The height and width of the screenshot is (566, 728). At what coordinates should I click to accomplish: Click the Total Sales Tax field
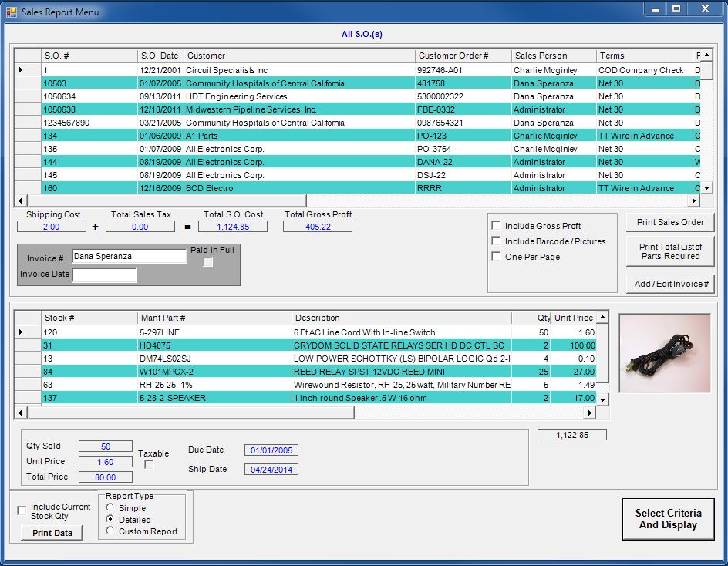[x=140, y=227]
